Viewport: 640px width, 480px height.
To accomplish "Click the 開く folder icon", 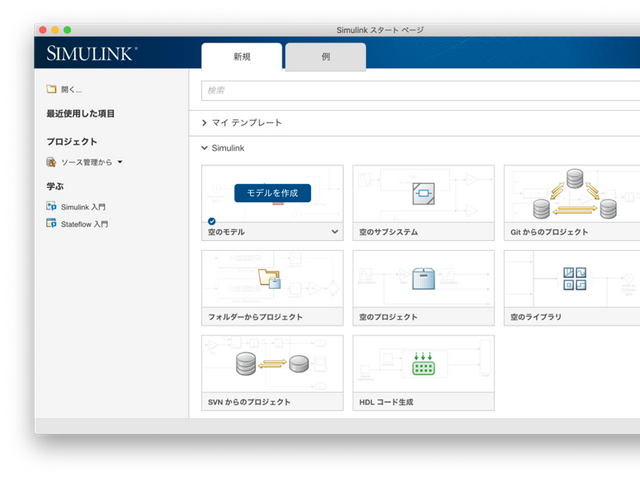I will click(x=51, y=89).
